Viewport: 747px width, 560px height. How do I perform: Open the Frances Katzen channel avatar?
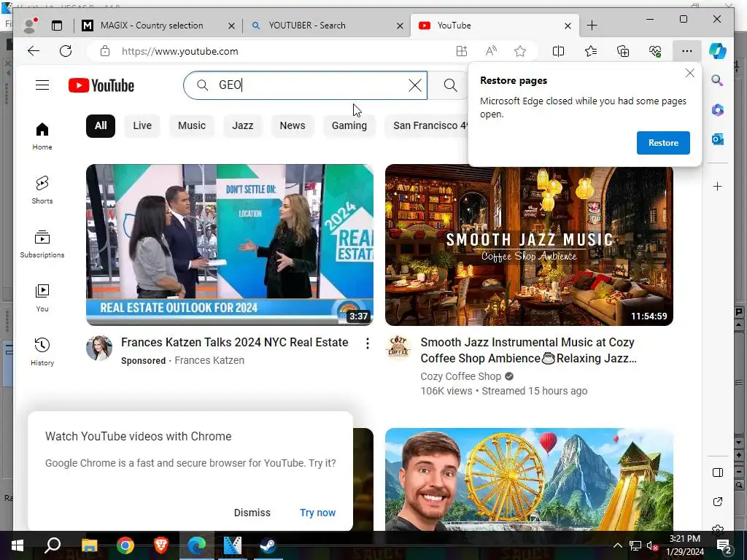tap(99, 348)
